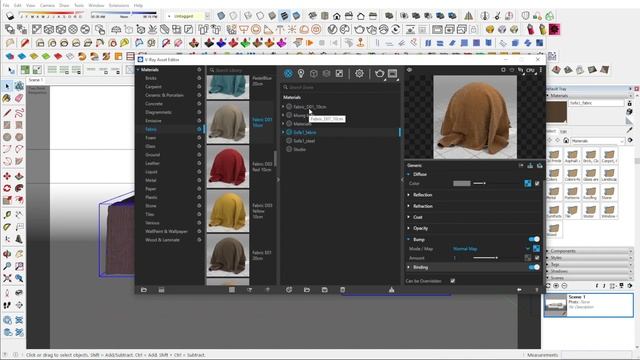Toggle the Bump Amount texture checkbox

pyautogui.click(x=537, y=258)
